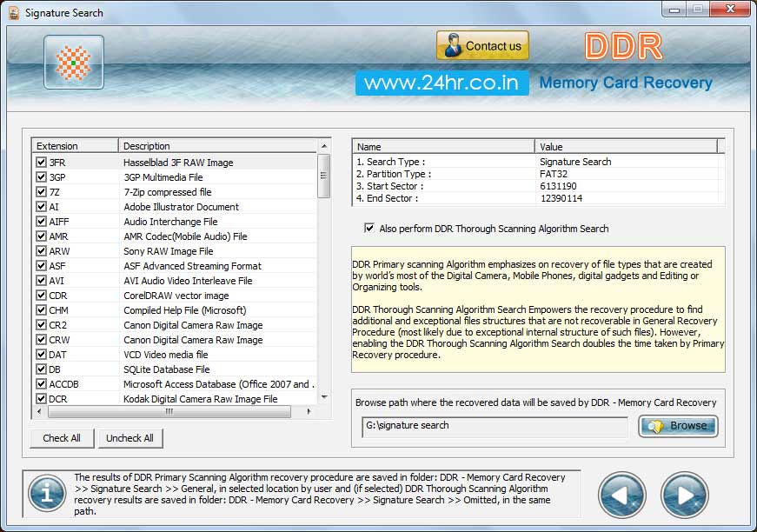The image size is (757, 532).
Task: Click the '6131190' start sector value
Action: pyautogui.click(x=558, y=186)
